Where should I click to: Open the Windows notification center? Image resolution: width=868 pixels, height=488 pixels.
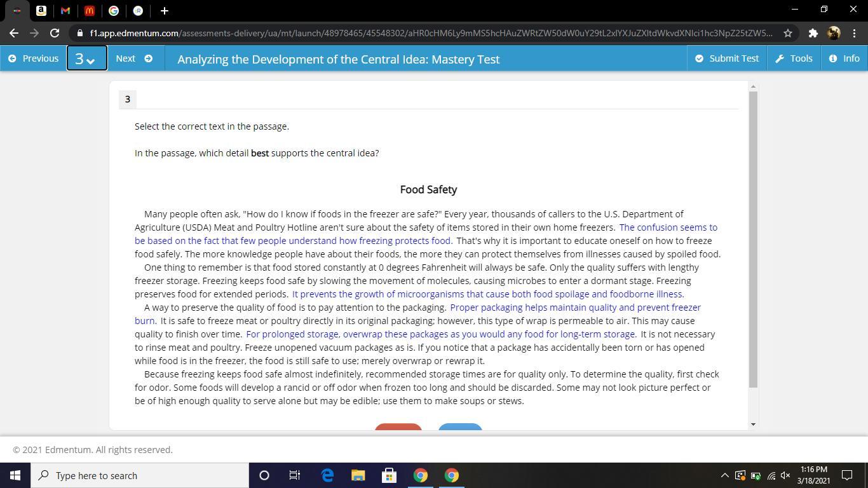pyautogui.click(x=847, y=475)
